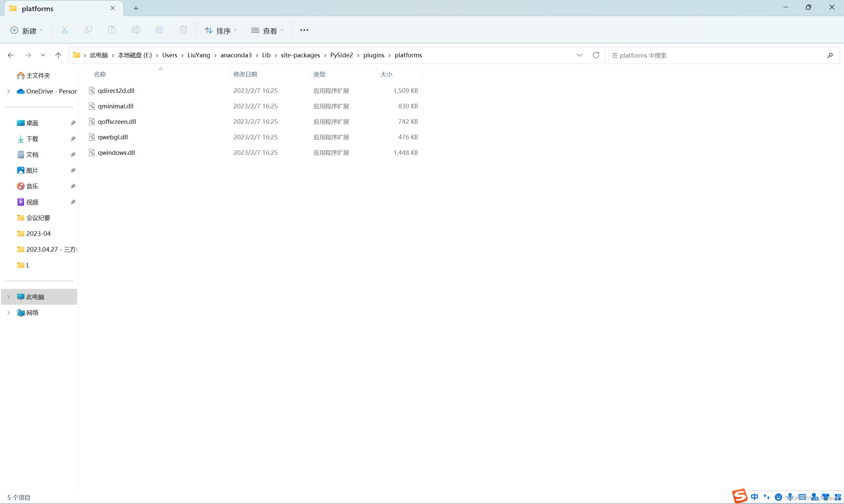Toggle Sogou Chinese/English 中 indicator

coord(755,497)
